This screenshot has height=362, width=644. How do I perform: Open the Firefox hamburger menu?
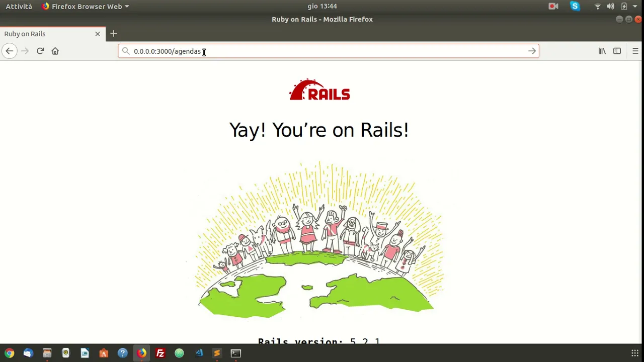pyautogui.click(x=635, y=51)
